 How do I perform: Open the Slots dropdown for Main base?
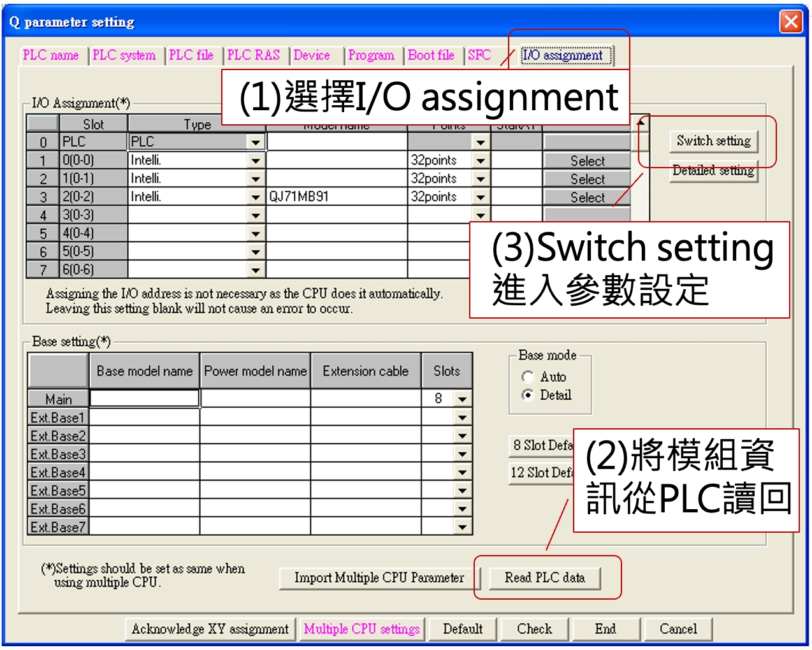[461, 398]
